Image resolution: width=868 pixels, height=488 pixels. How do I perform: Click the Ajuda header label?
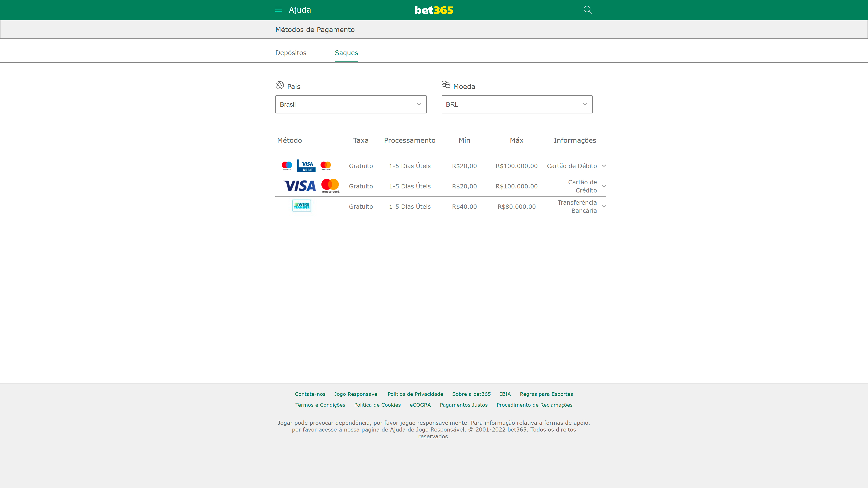[x=300, y=10]
